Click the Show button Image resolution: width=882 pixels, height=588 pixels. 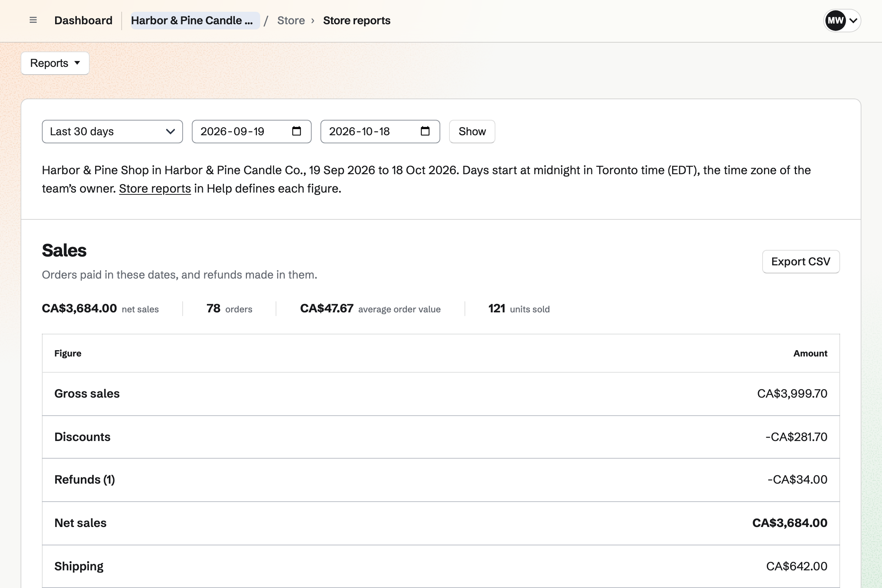(472, 132)
